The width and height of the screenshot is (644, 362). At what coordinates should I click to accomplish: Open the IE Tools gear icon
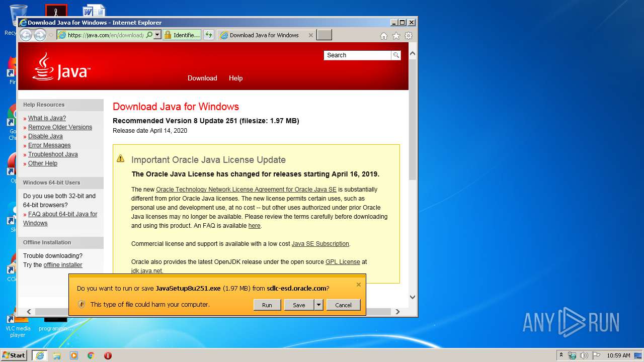click(409, 36)
